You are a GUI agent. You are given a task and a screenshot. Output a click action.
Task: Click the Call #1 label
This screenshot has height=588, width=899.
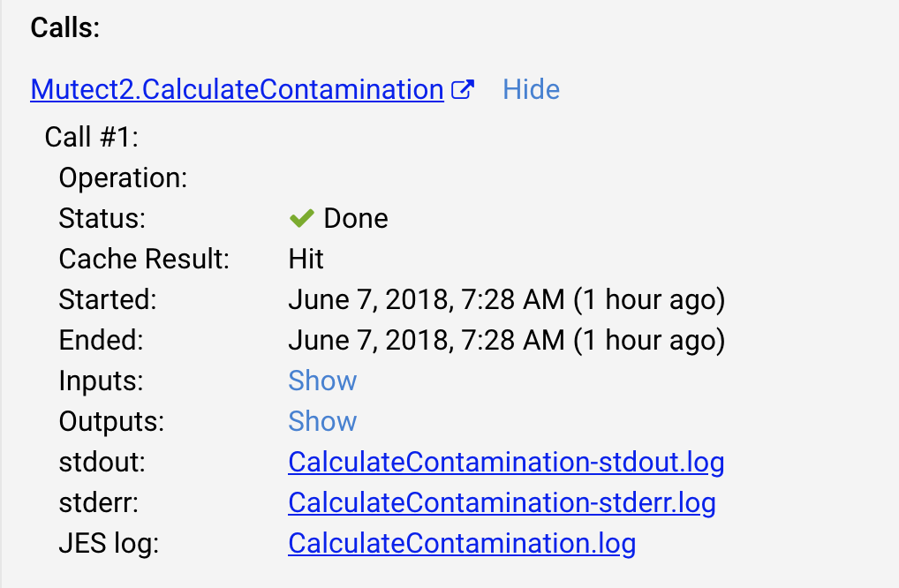coord(92,137)
